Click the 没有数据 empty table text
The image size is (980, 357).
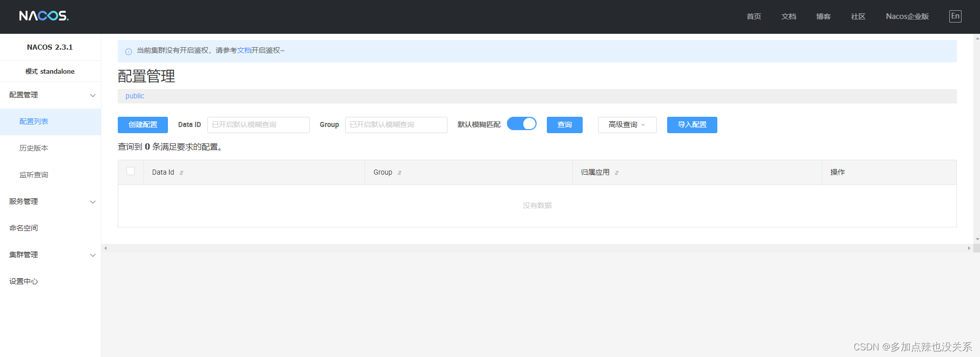tap(537, 205)
